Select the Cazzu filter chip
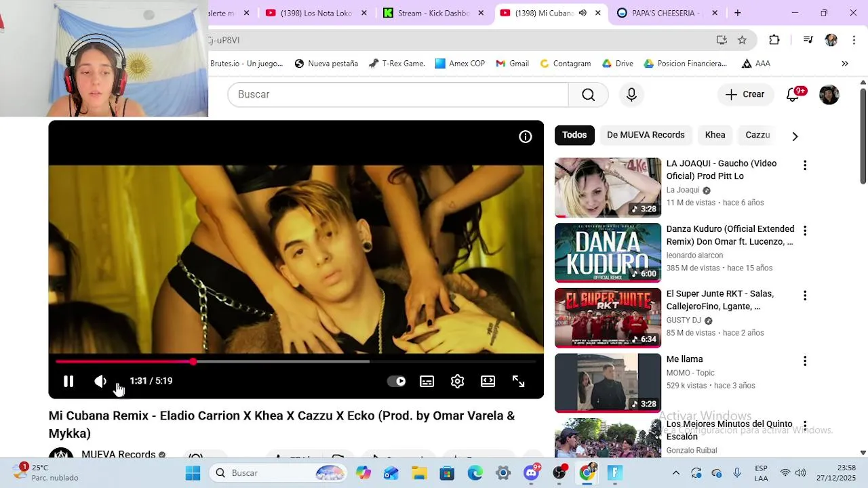868x488 pixels. (757, 135)
